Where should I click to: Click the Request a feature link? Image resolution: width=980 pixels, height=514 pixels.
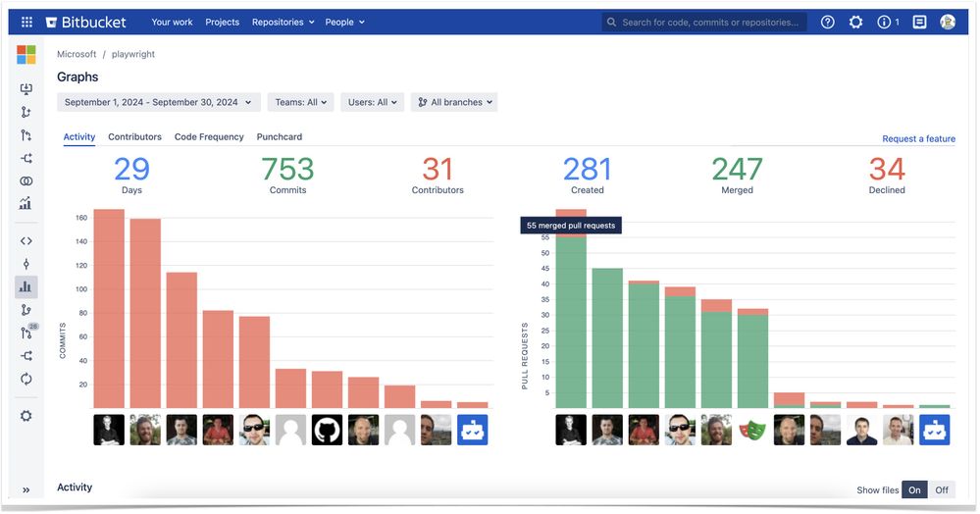click(x=920, y=139)
